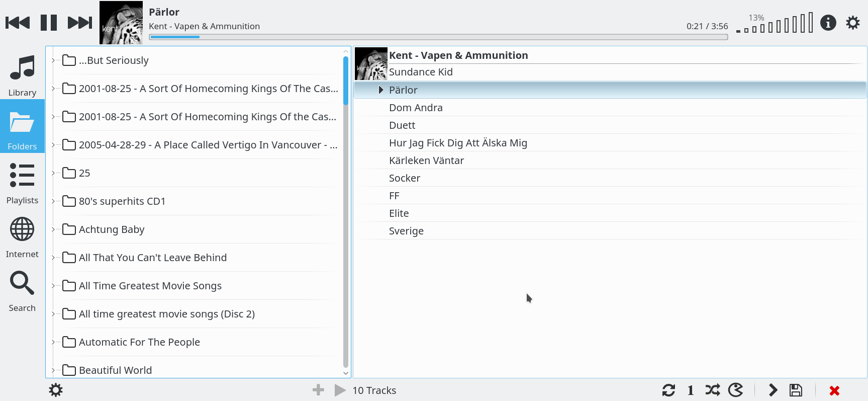
Task: Expand A Place Called Vertigo In Vancouver folder
Action: 53,145
